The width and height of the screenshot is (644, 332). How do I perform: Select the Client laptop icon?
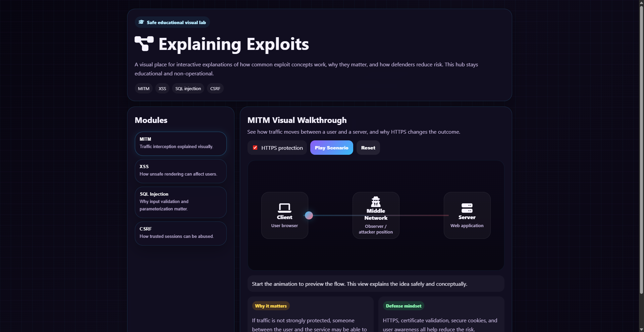[284, 208]
